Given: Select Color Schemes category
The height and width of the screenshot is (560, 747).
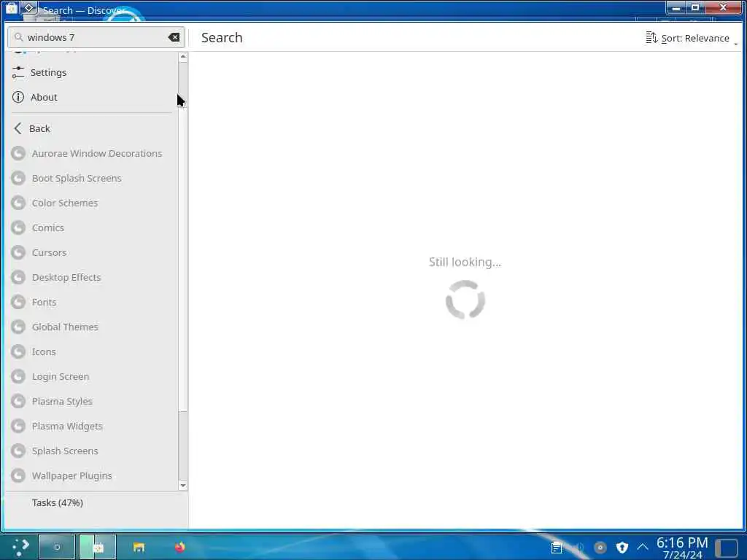Looking at the screenshot, I should point(90,203).
